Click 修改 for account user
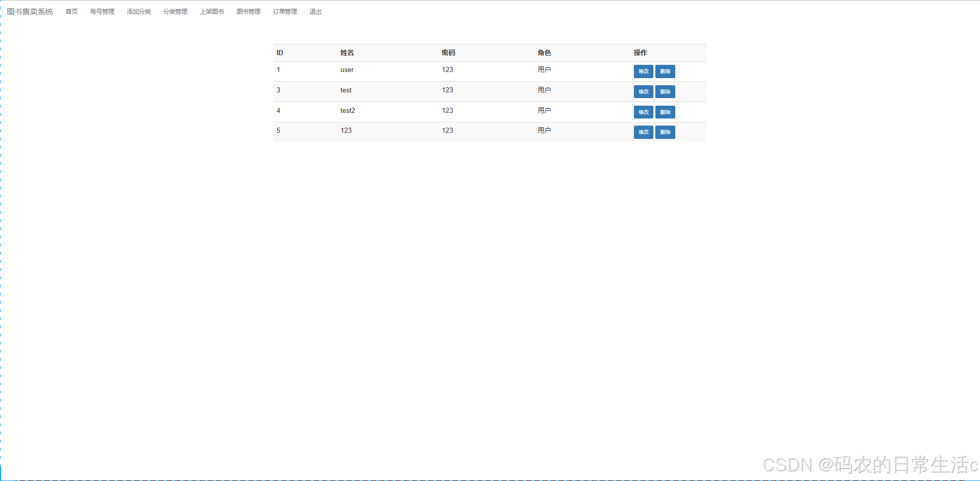The height and width of the screenshot is (481, 980). click(x=643, y=71)
